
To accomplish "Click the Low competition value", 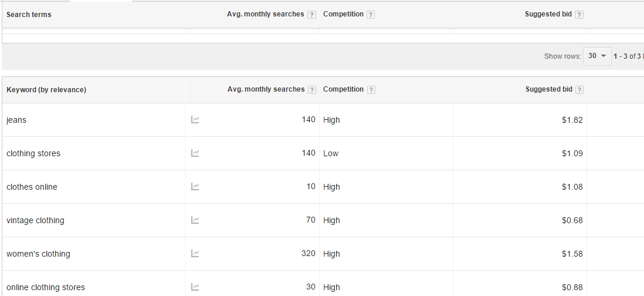I will pyautogui.click(x=331, y=153).
